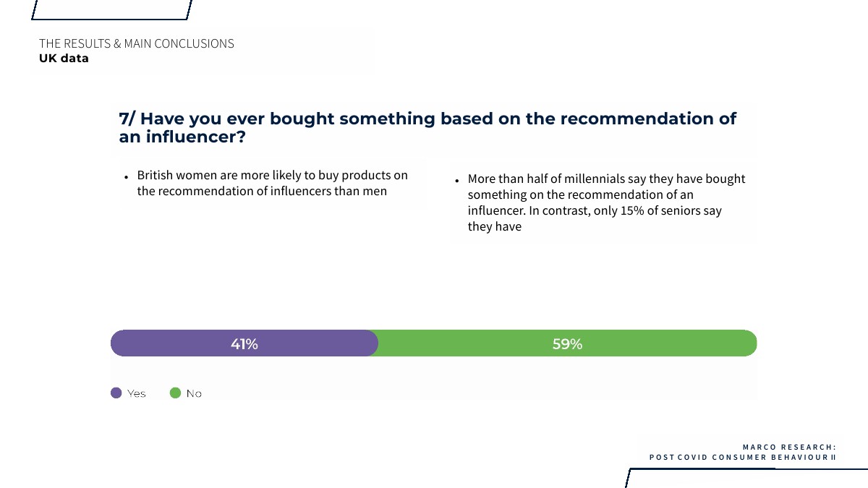Screen dimensions: 868x488
Task: Click the "UK data" subtitle
Action: 64,59
